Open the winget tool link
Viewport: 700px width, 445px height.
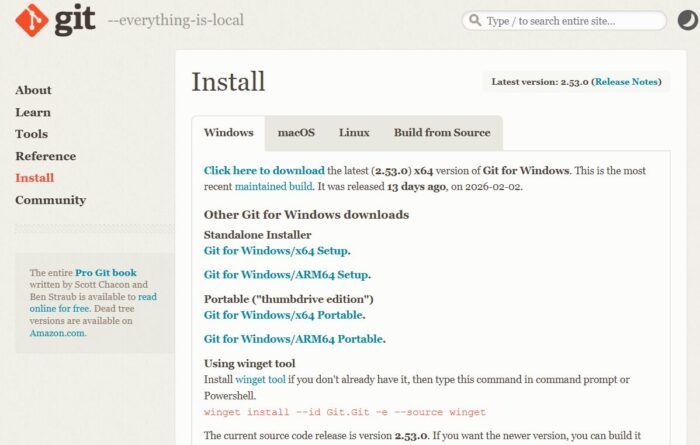260,380
